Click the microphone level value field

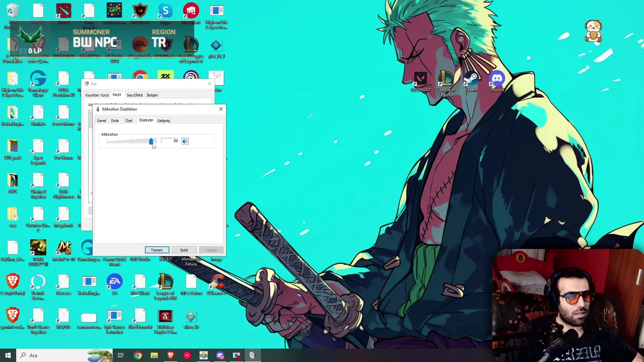tap(170, 141)
